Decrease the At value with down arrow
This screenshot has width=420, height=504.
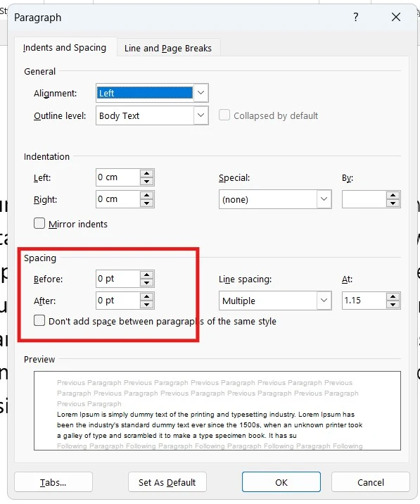tap(393, 305)
